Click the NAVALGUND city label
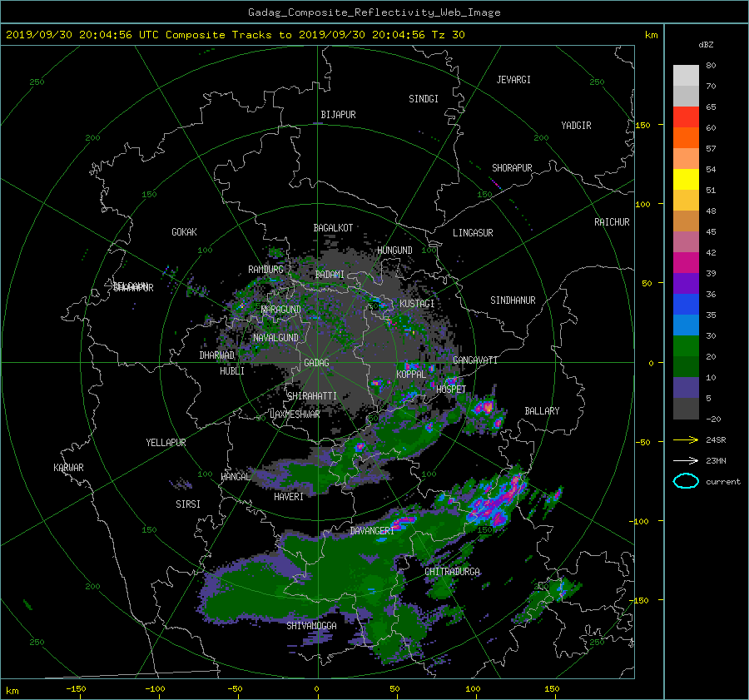Image resolution: width=749 pixels, height=700 pixels. pyautogui.click(x=275, y=338)
